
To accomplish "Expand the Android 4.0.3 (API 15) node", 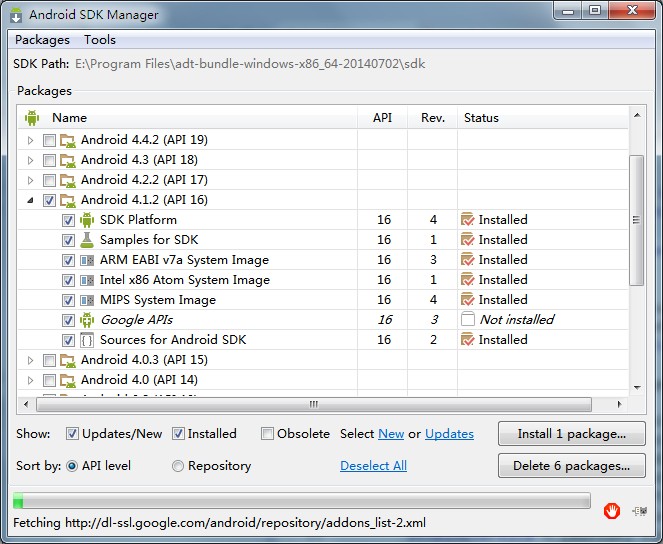I will (x=30, y=361).
